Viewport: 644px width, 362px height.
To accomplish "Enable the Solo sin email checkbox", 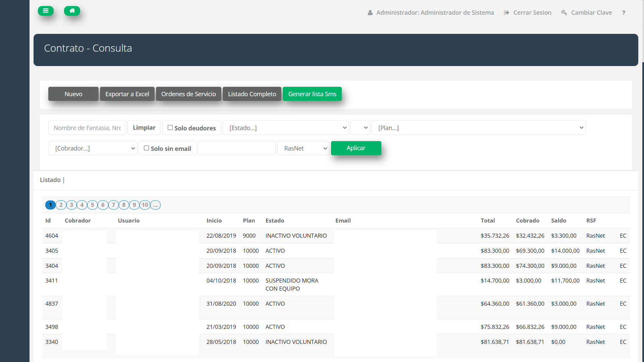I will (x=146, y=148).
